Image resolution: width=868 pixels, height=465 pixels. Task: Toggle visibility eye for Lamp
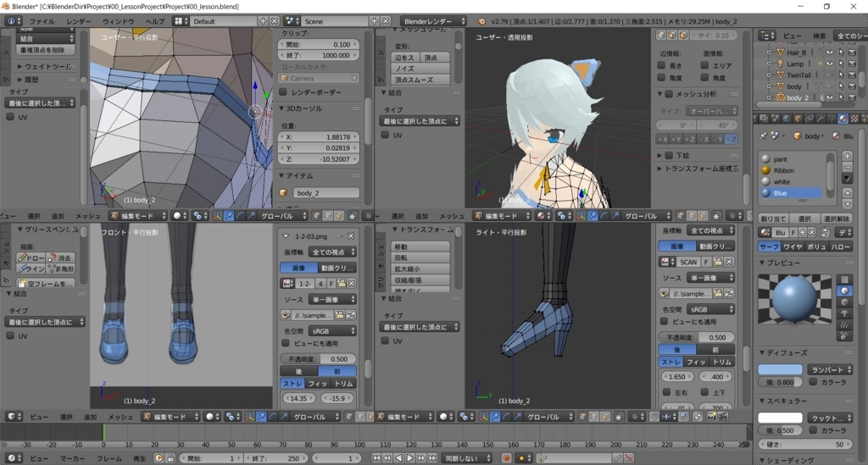pyautogui.click(x=829, y=64)
